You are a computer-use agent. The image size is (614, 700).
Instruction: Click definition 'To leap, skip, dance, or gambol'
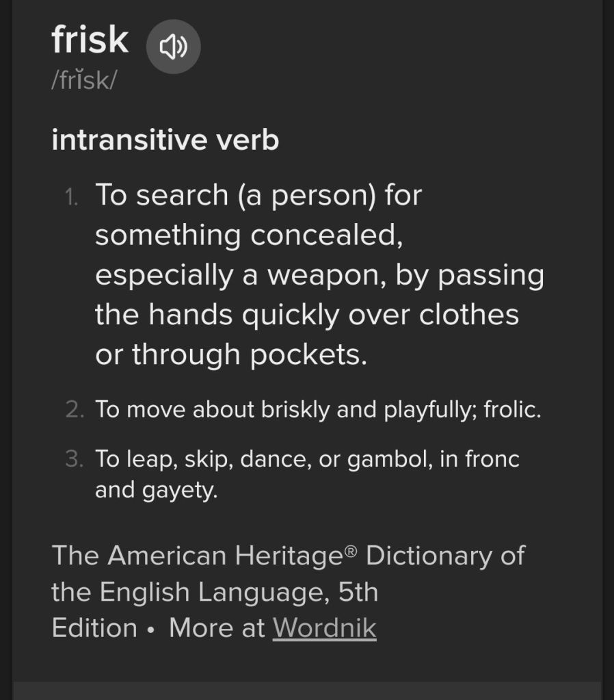(306, 458)
